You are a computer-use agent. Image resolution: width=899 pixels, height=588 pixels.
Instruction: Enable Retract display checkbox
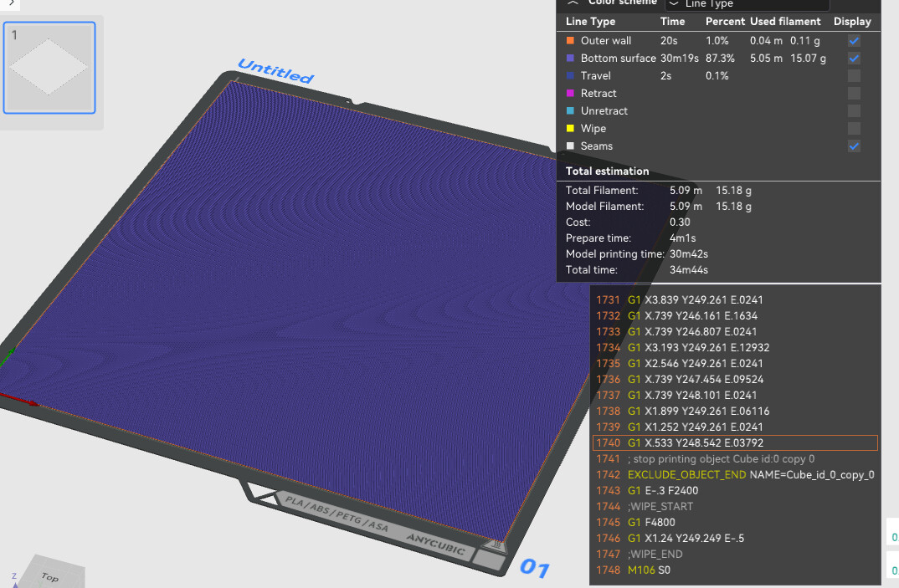coord(853,94)
